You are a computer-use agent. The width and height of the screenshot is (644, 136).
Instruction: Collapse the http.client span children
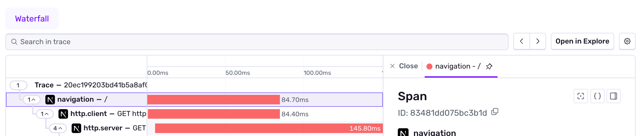(45, 114)
